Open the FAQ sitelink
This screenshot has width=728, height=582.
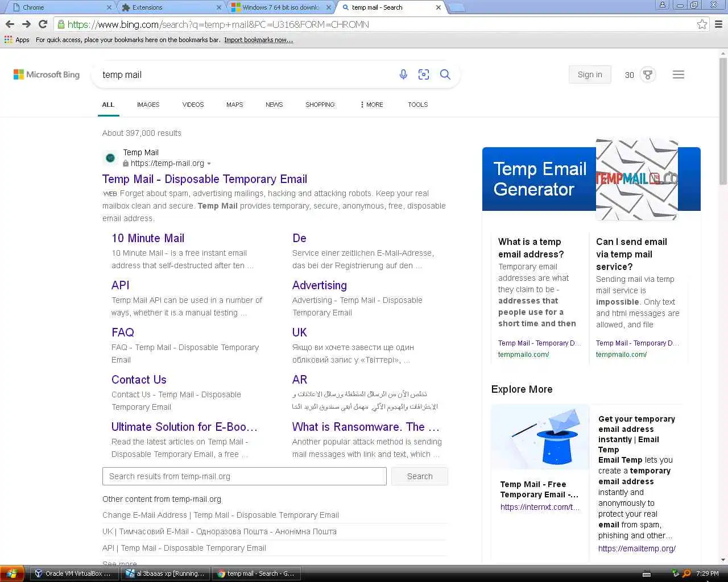[x=123, y=332]
